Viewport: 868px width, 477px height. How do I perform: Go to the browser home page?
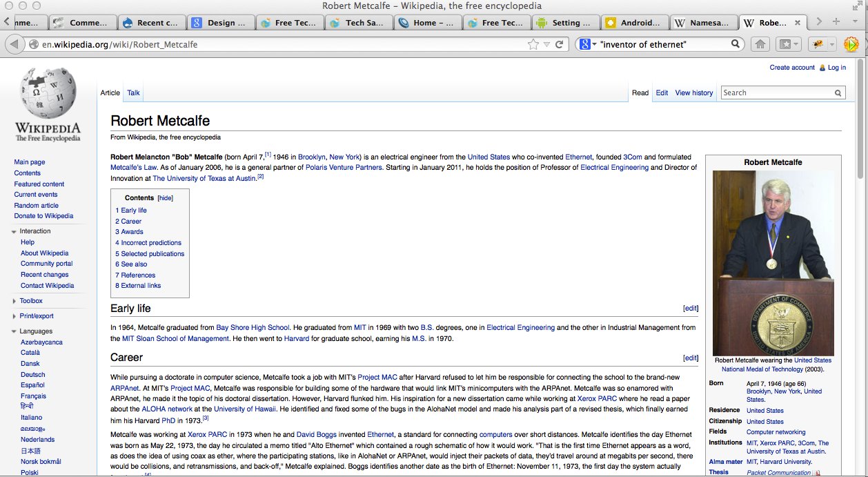coord(760,44)
